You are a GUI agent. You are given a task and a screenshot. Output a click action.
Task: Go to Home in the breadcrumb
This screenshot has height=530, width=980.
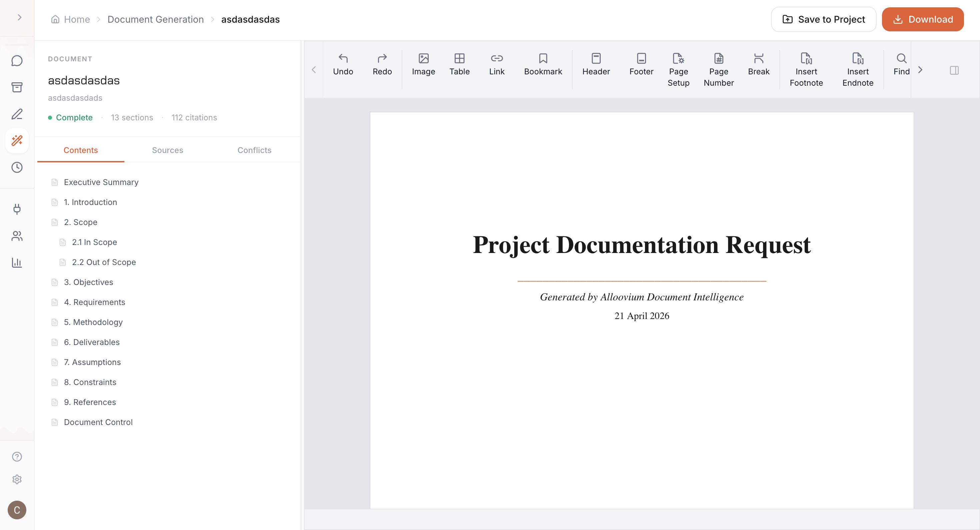tap(71, 19)
